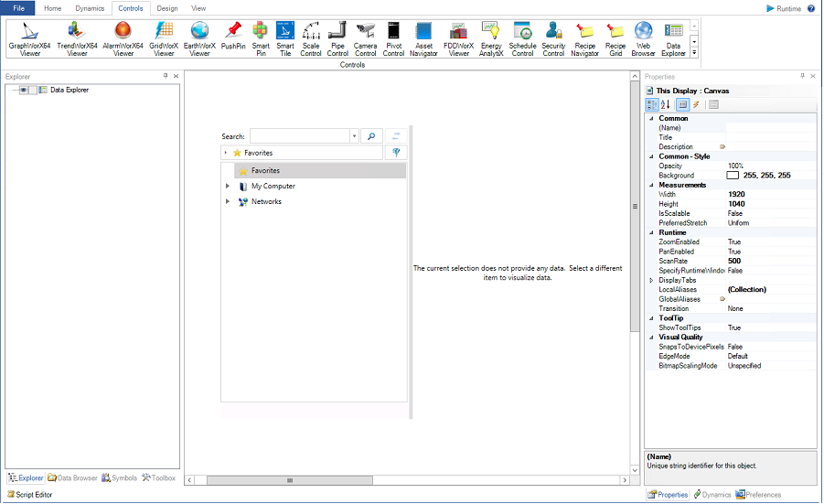The height and width of the screenshot is (504, 824).
Task: Select the Energy AnalytiX control
Action: (x=491, y=38)
